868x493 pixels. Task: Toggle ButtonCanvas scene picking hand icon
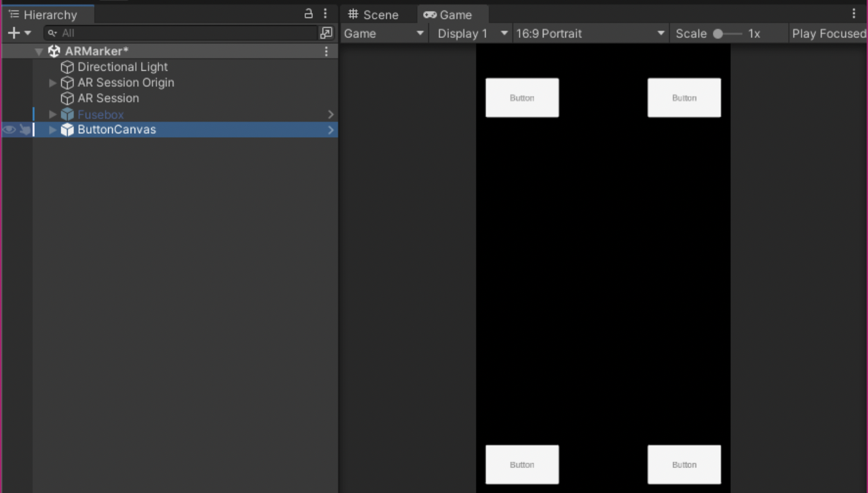pos(24,130)
